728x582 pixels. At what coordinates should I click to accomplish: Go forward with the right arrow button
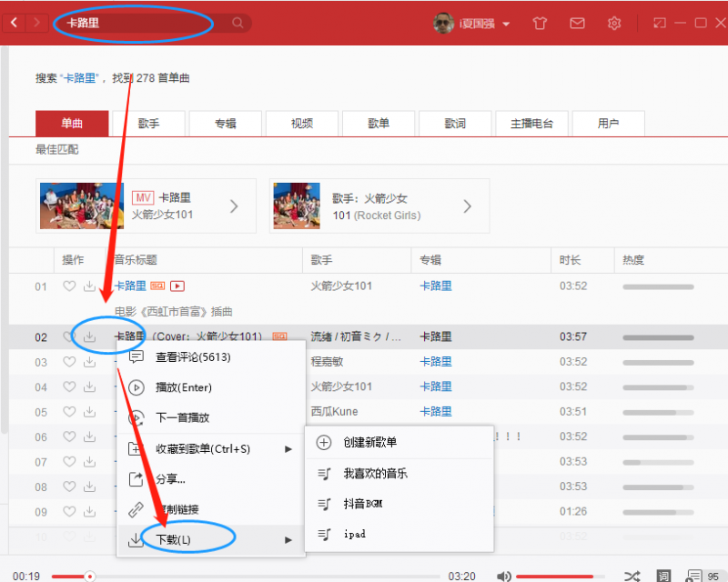(36, 22)
